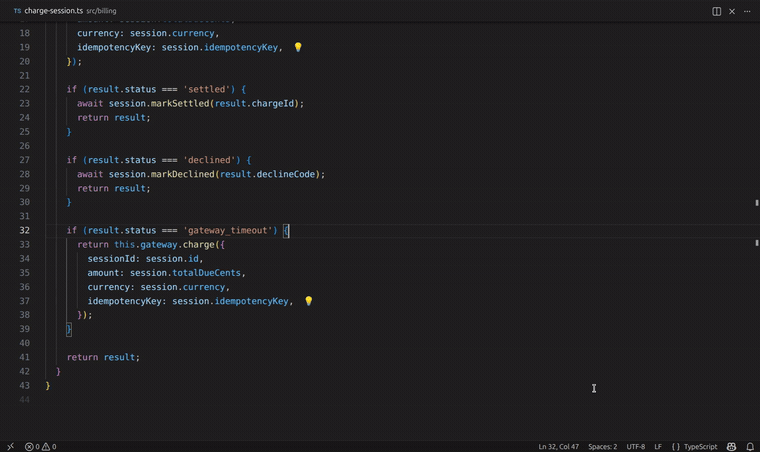This screenshot has height=452, width=760.
Task: Click idempotencyKey property on line 37
Action: [x=125, y=301]
